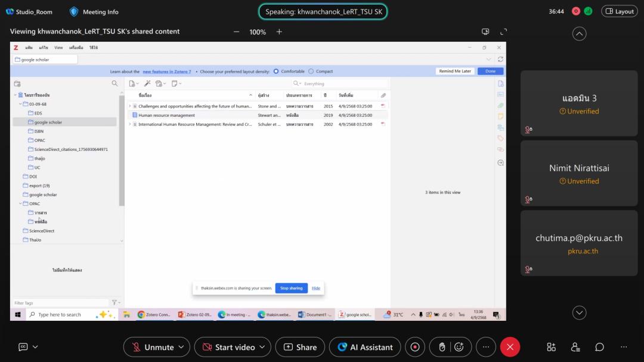
Task: Start video camera
Action: coord(228,347)
